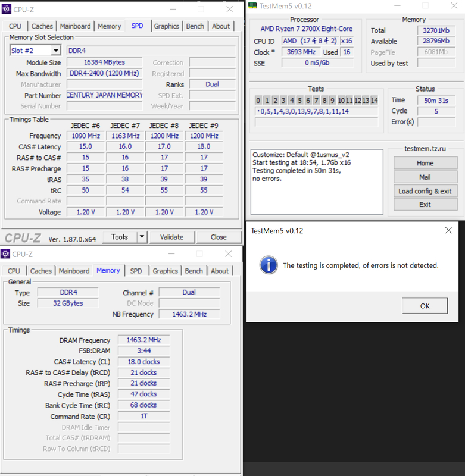Select the SPD tab in top CPU-Z window
Image resolution: width=465 pixels, height=476 pixels.
(x=138, y=26)
